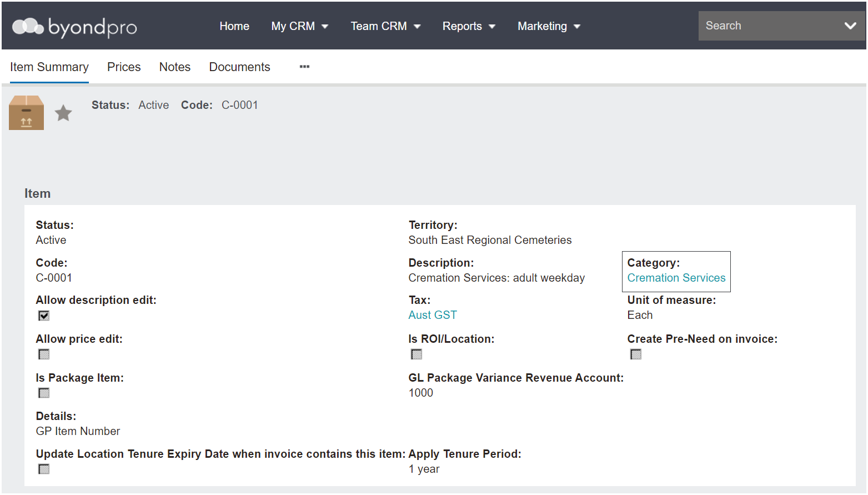Toggle the Allow price edit checkbox
868x495 pixels.
44,354
